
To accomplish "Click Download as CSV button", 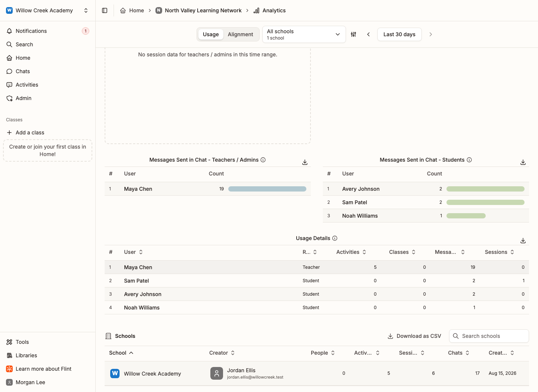I will (414, 336).
